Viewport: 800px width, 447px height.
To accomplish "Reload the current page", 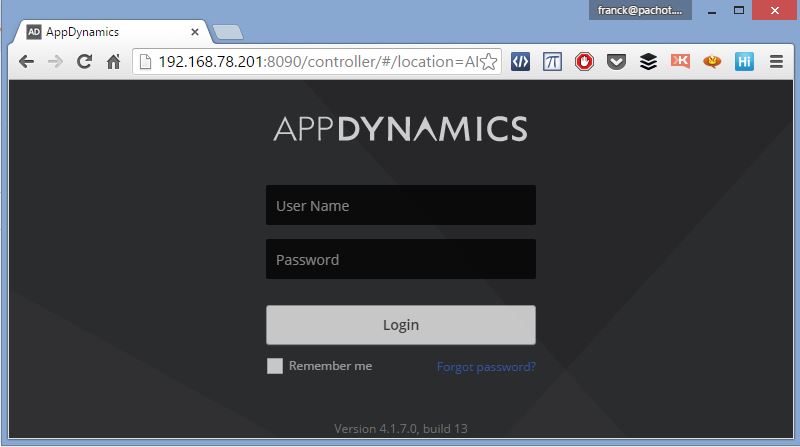I will coord(85,62).
